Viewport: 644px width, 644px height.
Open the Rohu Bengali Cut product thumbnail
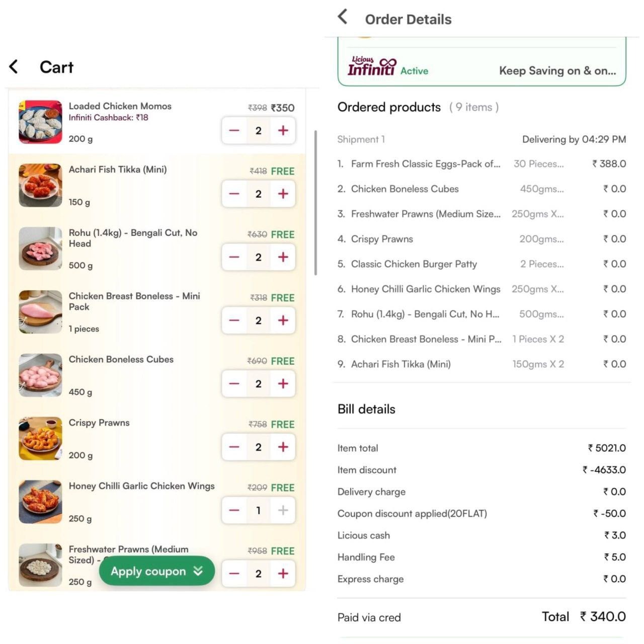tap(40, 249)
